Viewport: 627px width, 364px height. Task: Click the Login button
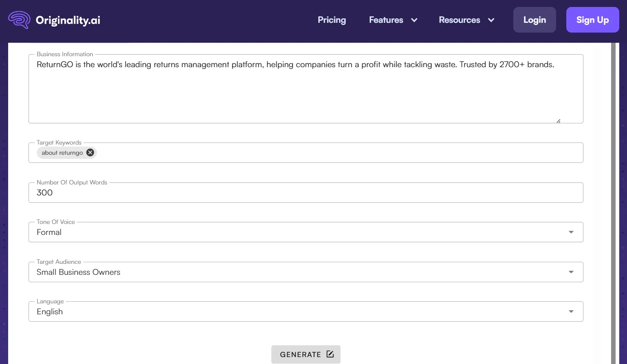point(535,20)
